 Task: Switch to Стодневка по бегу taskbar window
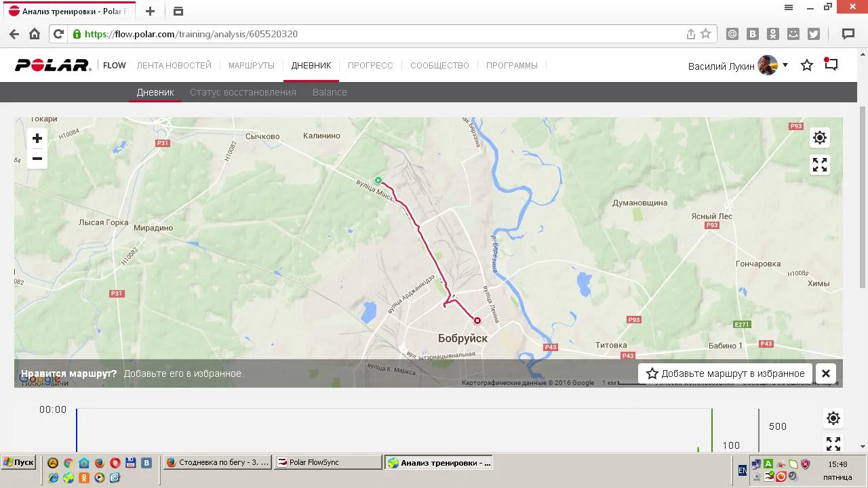tap(217, 462)
